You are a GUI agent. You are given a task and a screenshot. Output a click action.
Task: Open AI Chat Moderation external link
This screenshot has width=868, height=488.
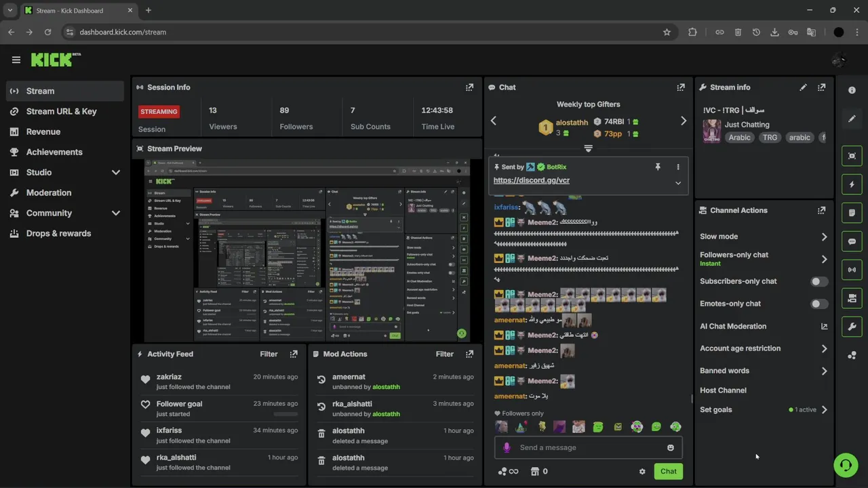824,327
